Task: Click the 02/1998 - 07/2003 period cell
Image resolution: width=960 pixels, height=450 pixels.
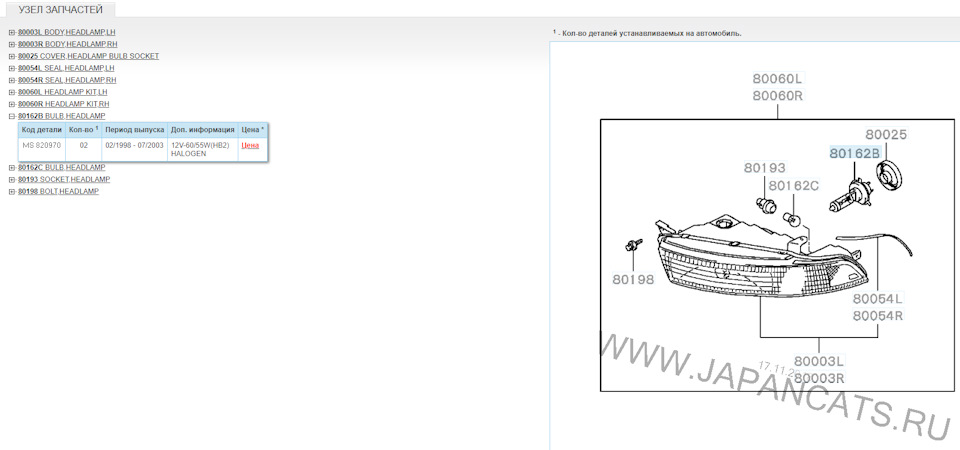Action: tap(135, 149)
